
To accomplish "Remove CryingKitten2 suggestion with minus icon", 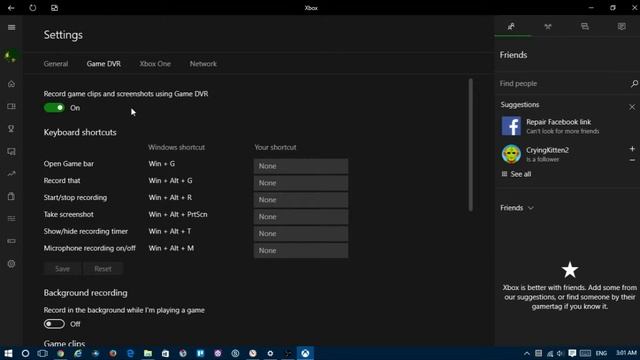I will pyautogui.click(x=632, y=160).
